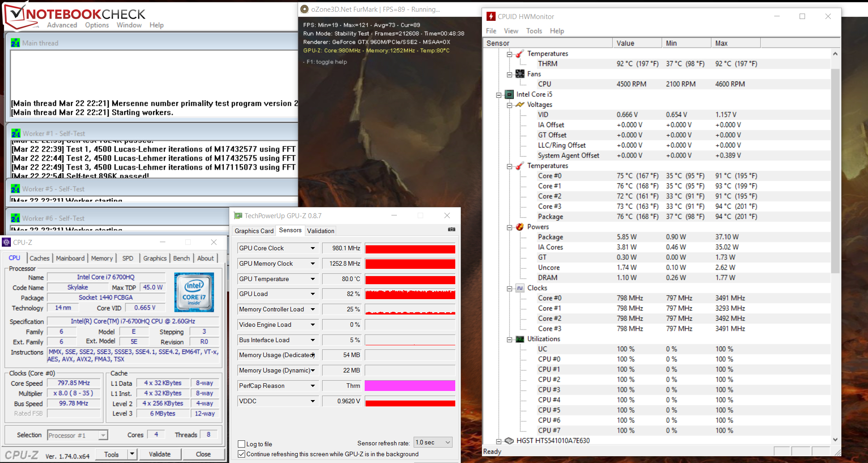Click the Powers flame icon in HWMonitor
Image resolution: width=868 pixels, height=463 pixels.
coord(520,227)
